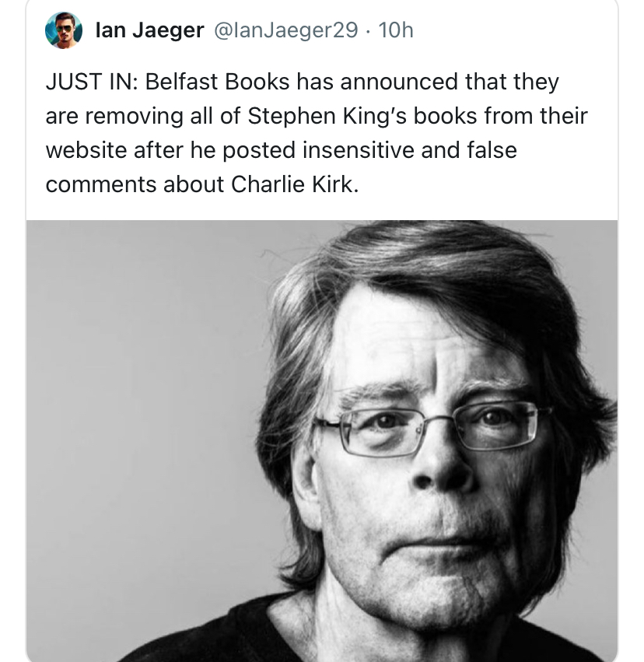Click 'Belfast Books' in the tweet text
Screen dimensions: 644x662
[x=217, y=82]
